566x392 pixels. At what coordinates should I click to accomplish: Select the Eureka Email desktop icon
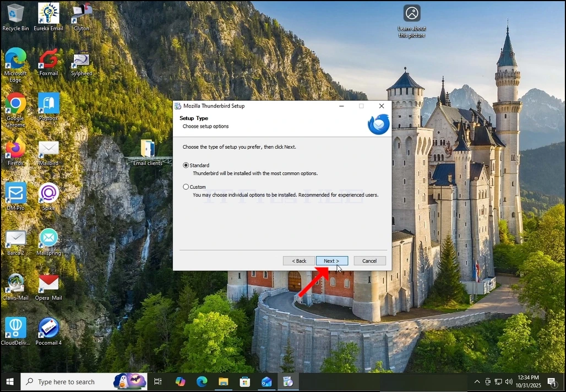[48, 17]
